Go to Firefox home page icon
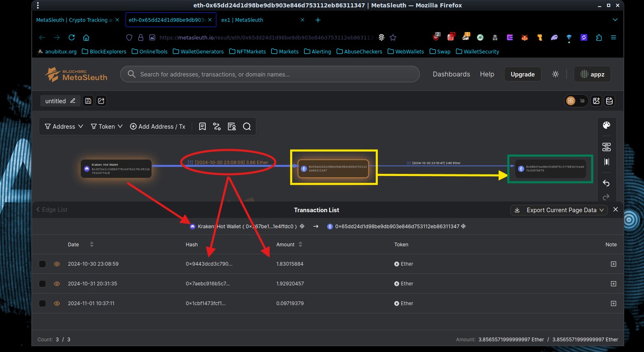This screenshot has width=644, height=352. click(x=86, y=37)
